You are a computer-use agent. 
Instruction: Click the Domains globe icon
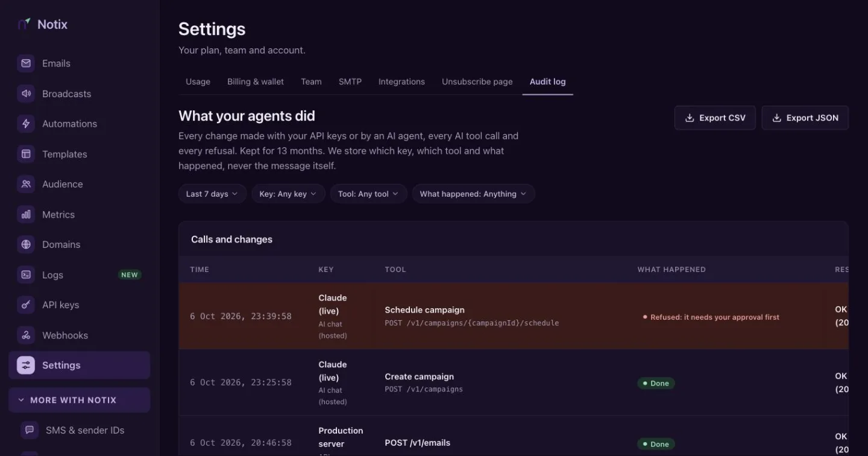pyautogui.click(x=26, y=244)
